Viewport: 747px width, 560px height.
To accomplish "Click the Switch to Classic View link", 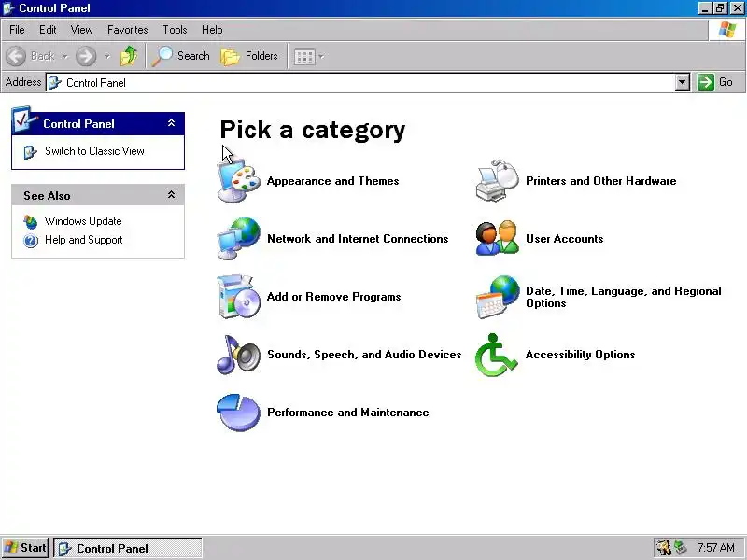I will [94, 151].
